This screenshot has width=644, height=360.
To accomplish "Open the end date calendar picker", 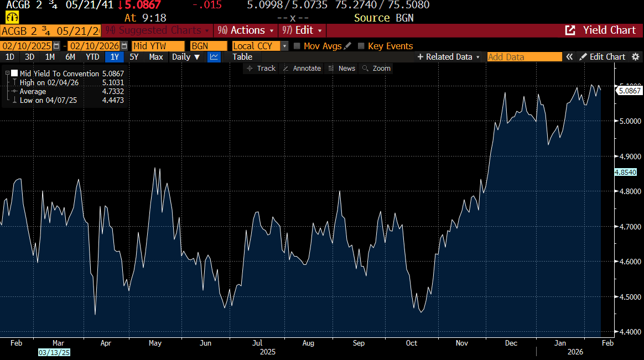I will (124, 46).
